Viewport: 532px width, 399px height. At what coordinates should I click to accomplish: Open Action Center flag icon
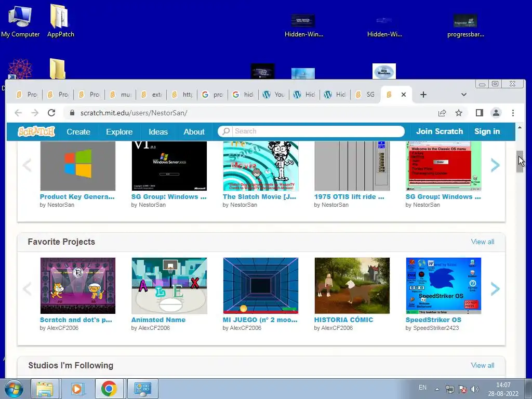[x=462, y=389]
